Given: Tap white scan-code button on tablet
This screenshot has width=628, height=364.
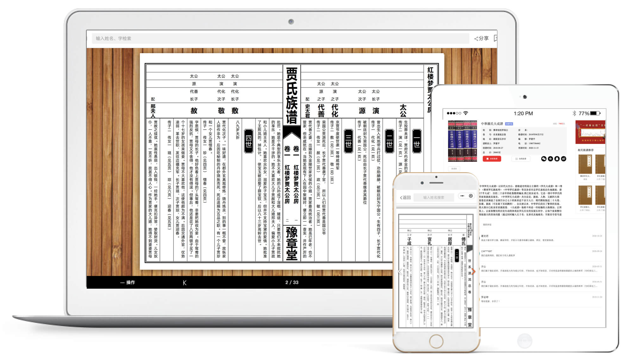Looking at the screenshot, I should (x=520, y=159).
